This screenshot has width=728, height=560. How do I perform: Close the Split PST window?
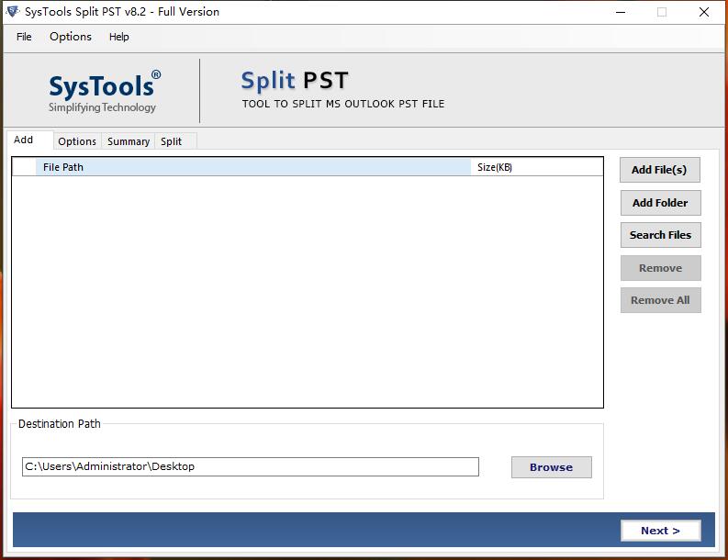tap(704, 12)
